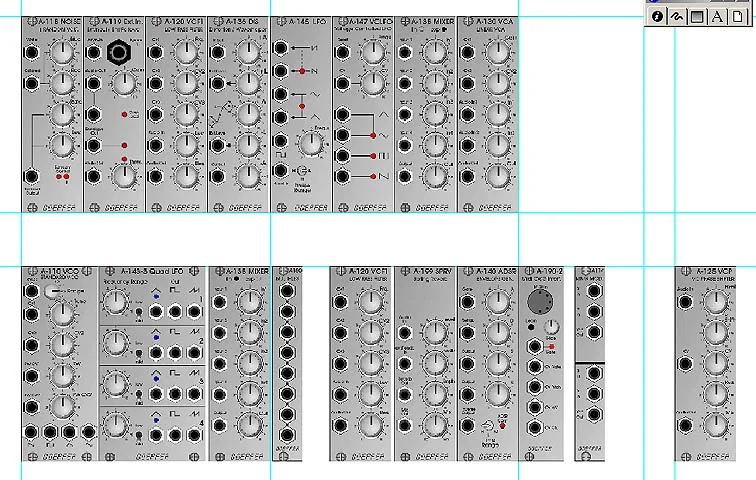Viewport: 756px width, 480px height.
Task: Click the A-140 ADSR Release knob
Action: (497, 395)
